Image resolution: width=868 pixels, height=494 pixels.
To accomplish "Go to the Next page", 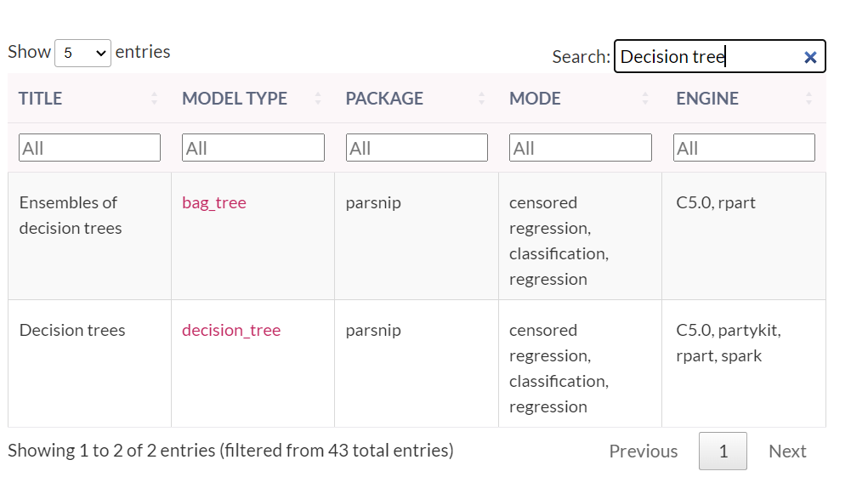I will (x=787, y=451).
